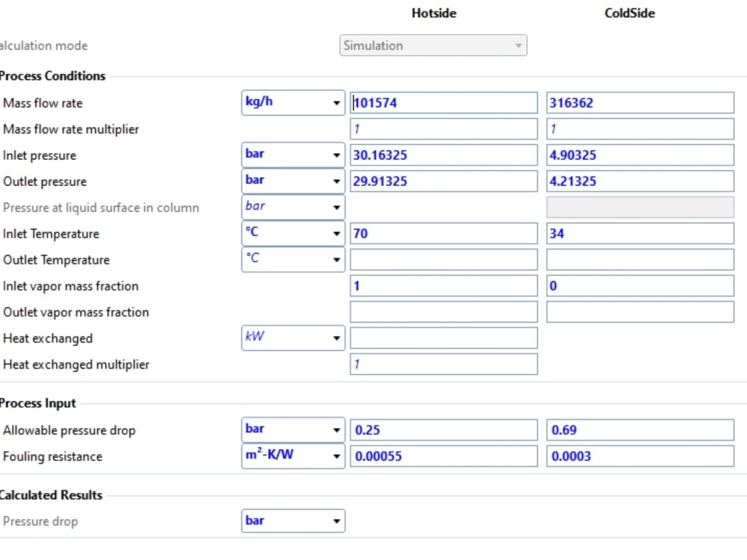
Task: Select the ColdSide mass flow rate field
Action: click(640, 102)
